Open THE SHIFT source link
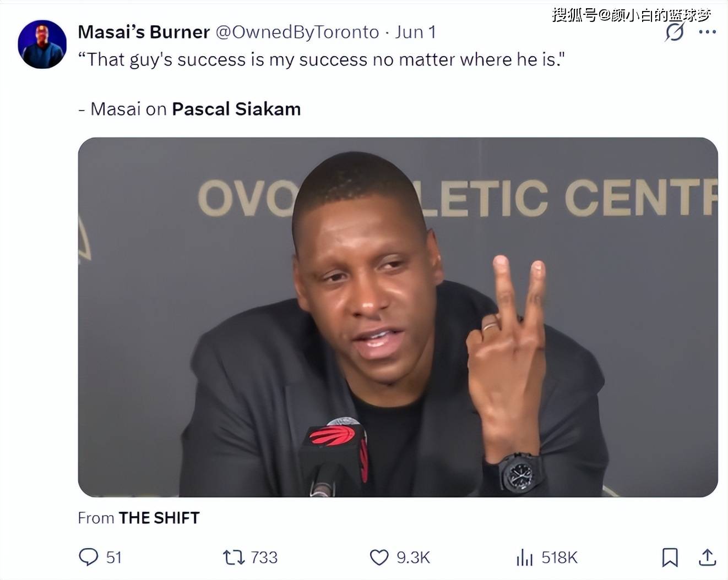 [x=159, y=518]
